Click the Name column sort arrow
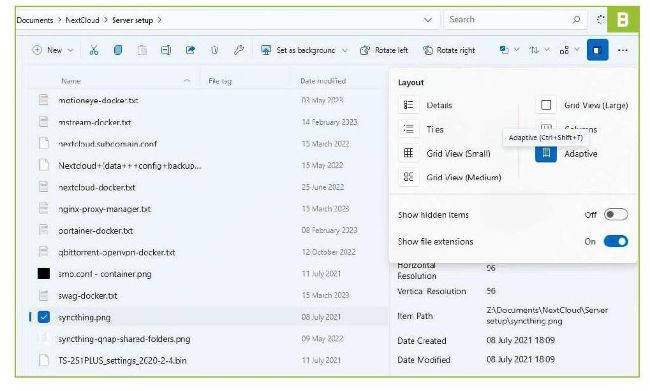 [x=187, y=80]
